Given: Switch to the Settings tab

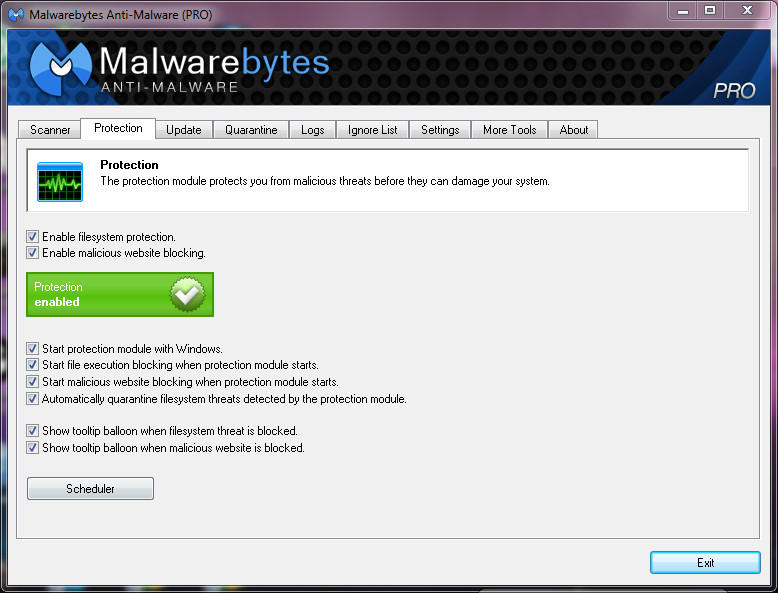Looking at the screenshot, I should [x=440, y=130].
